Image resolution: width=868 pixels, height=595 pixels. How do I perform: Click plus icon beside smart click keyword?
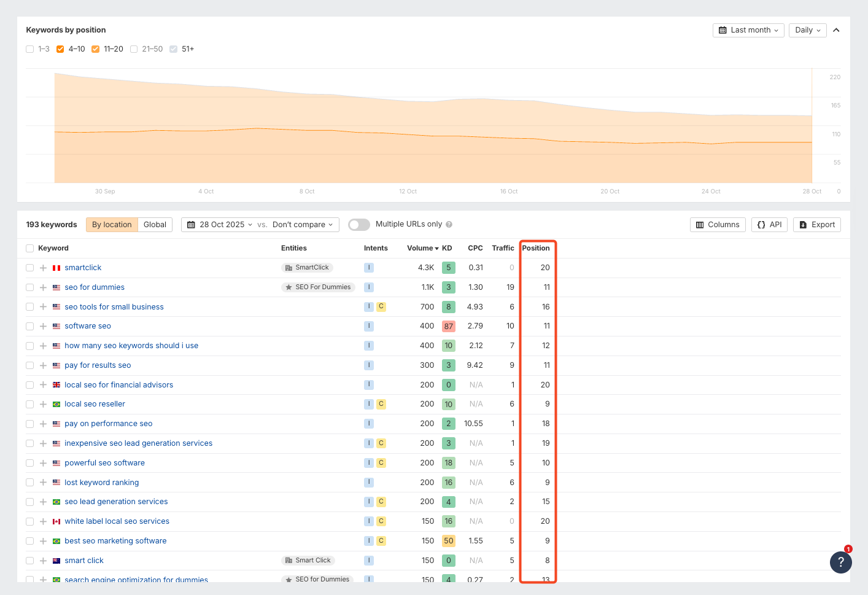click(x=43, y=561)
